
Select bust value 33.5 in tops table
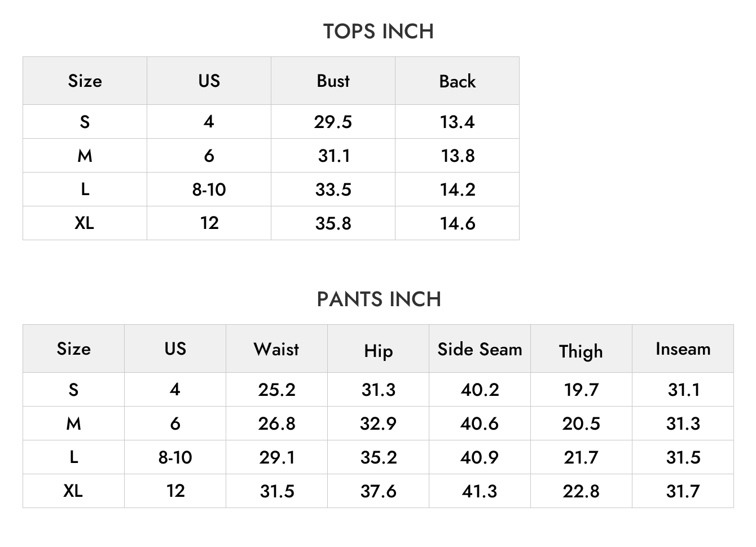[333, 189]
